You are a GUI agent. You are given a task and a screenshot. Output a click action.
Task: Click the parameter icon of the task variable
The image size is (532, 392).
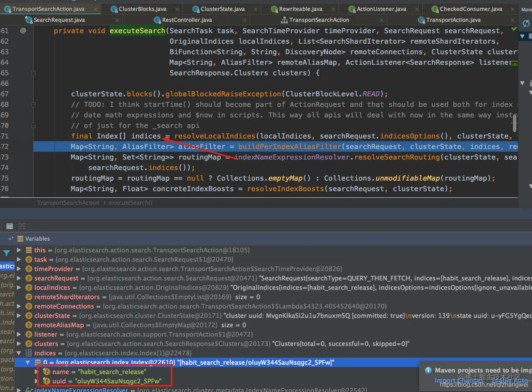coord(29,259)
